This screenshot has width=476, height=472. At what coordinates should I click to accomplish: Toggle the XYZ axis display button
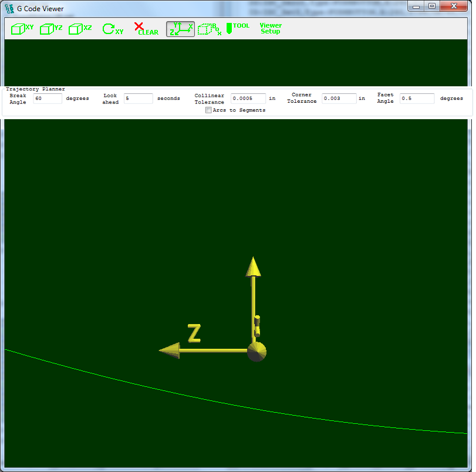point(180,29)
